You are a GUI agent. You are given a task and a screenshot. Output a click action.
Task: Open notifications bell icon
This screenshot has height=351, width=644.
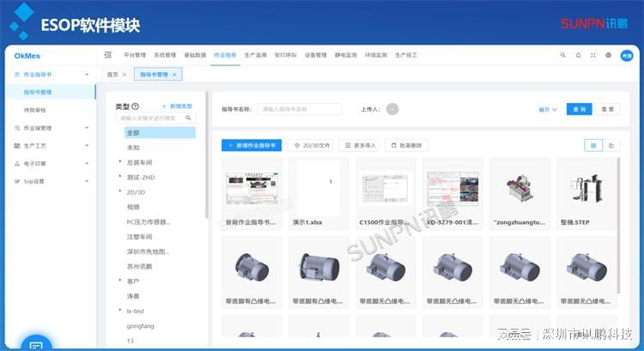point(579,55)
